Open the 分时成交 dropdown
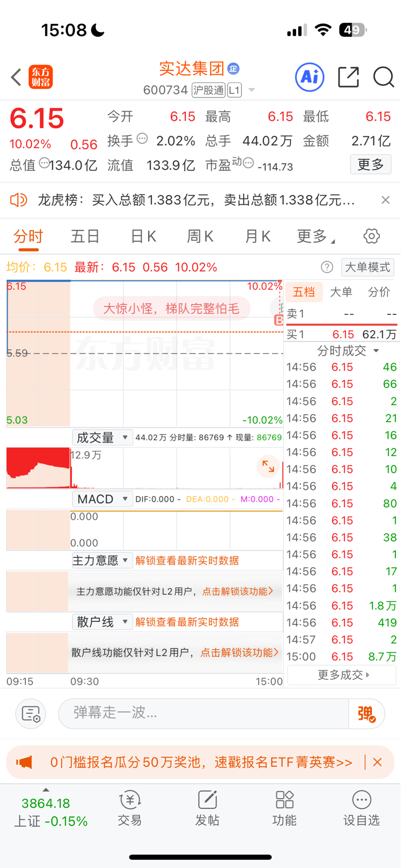 point(348,351)
